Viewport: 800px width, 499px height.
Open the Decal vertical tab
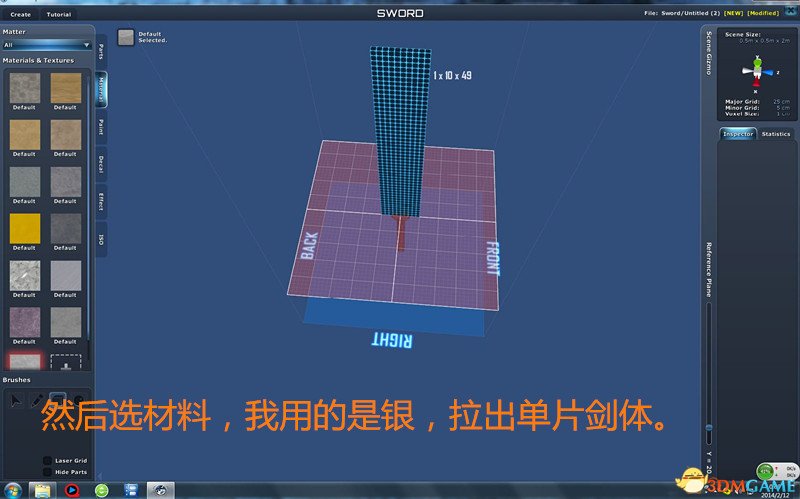click(x=101, y=164)
